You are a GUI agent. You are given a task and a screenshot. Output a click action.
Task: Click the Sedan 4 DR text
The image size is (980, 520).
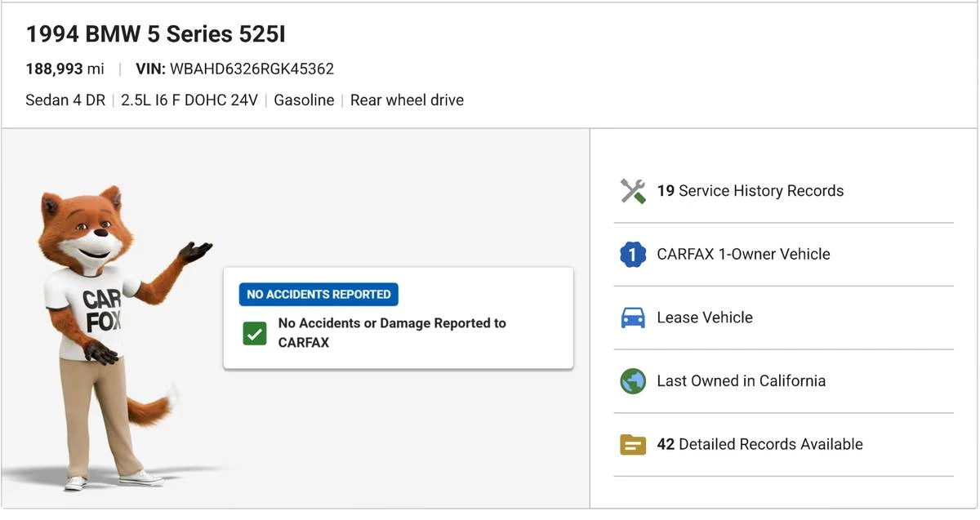[x=65, y=100]
